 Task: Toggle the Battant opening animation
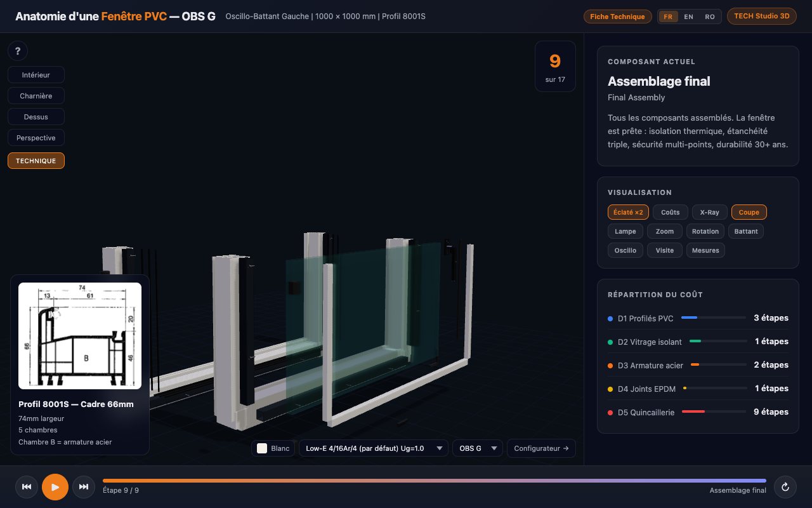tap(746, 231)
